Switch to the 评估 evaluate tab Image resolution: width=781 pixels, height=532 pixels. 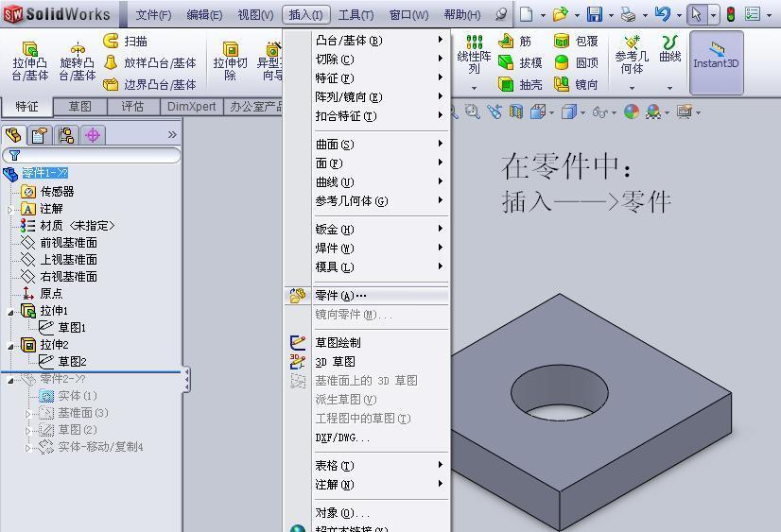coord(132,107)
